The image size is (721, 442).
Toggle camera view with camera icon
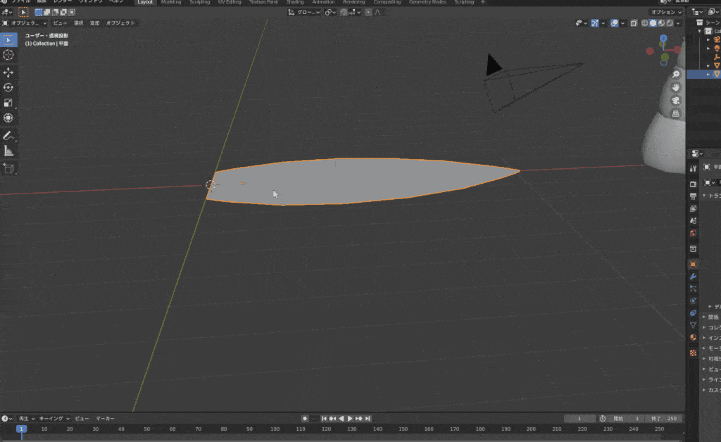pyautogui.click(x=676, y=100)
